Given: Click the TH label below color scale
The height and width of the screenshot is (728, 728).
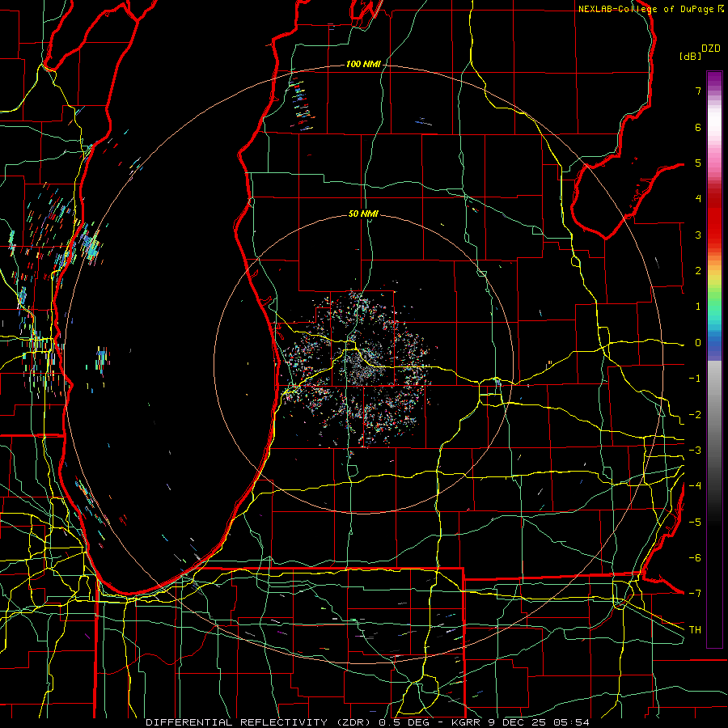Looking at the screenshot, I should [695, 630].
